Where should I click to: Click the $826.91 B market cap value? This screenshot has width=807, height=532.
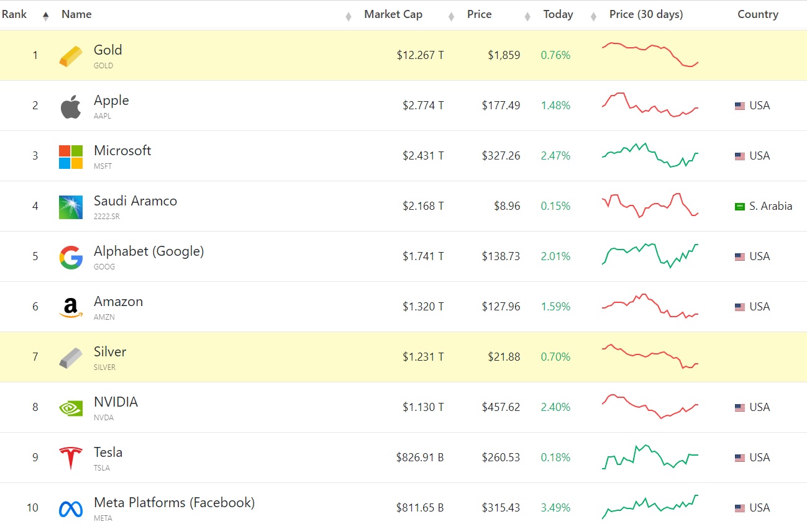click(x=420, y=458)
